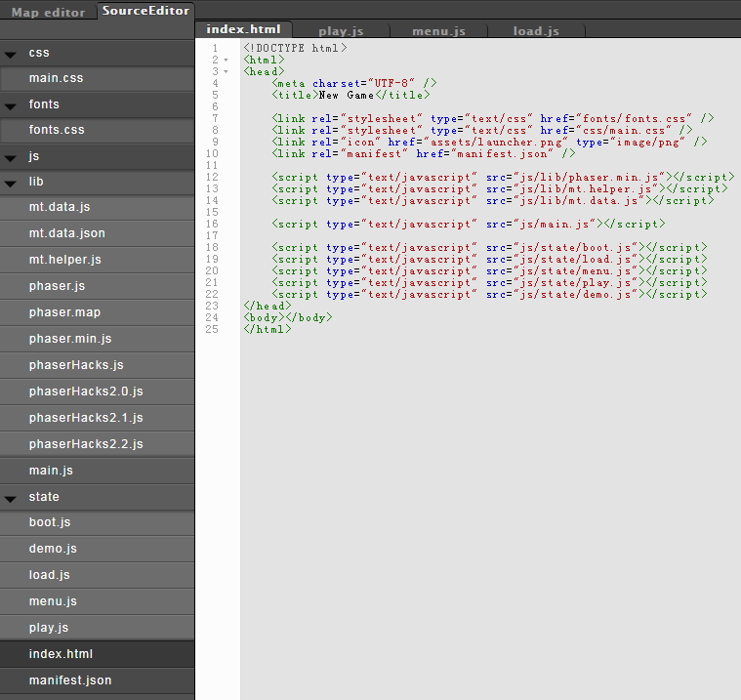Viewport: 741px width, 700px height.
Task: Open play.js in the file tree
Action: tap(97, 628)
